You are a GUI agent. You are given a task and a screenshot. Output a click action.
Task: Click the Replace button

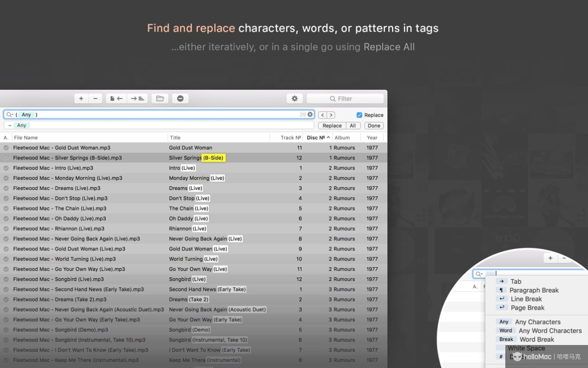point(332,126)
